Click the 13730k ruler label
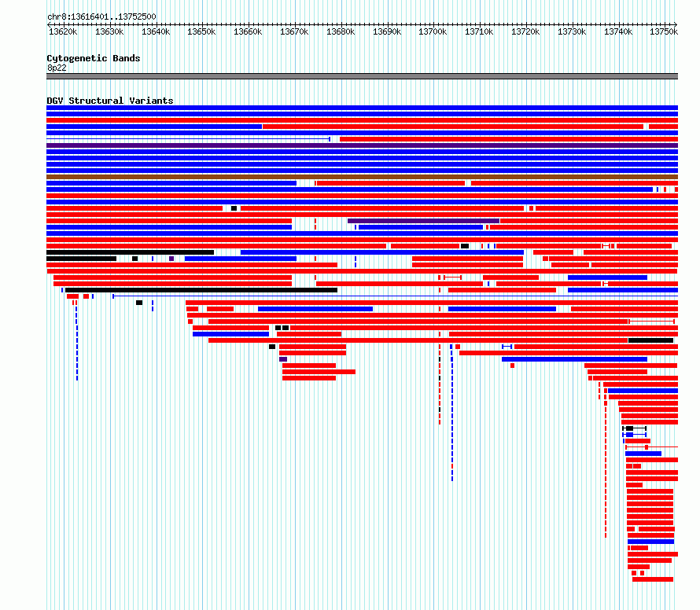700x610 pixels. coord(572,31)
